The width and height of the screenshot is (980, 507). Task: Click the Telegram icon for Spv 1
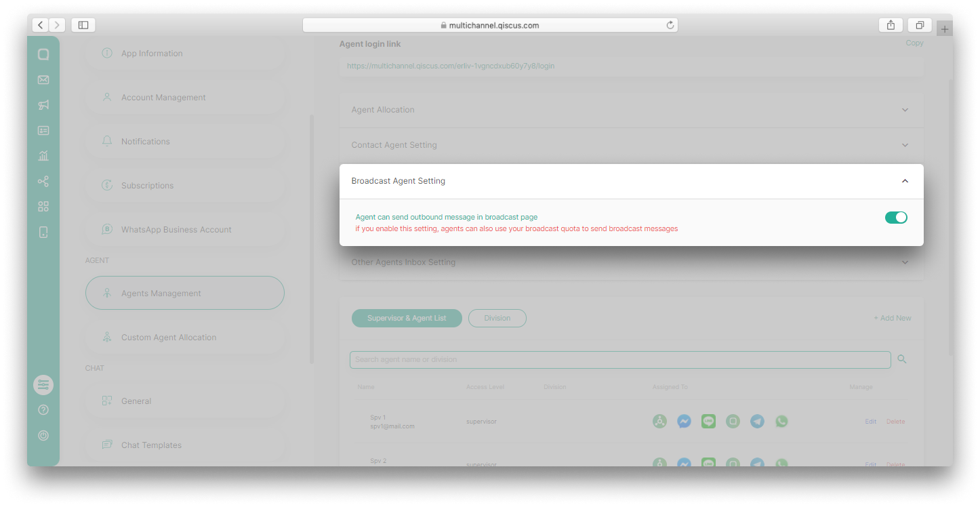coord(757,421)
